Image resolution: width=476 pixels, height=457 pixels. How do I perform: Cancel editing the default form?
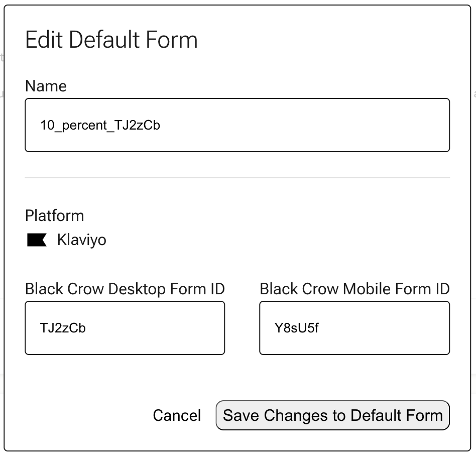[177, 415]
